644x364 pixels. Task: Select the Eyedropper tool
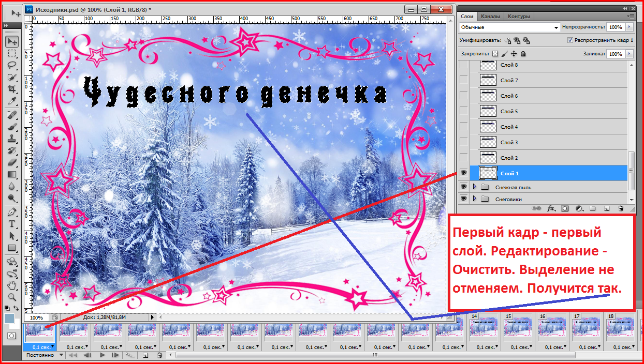tap(11, 101)
